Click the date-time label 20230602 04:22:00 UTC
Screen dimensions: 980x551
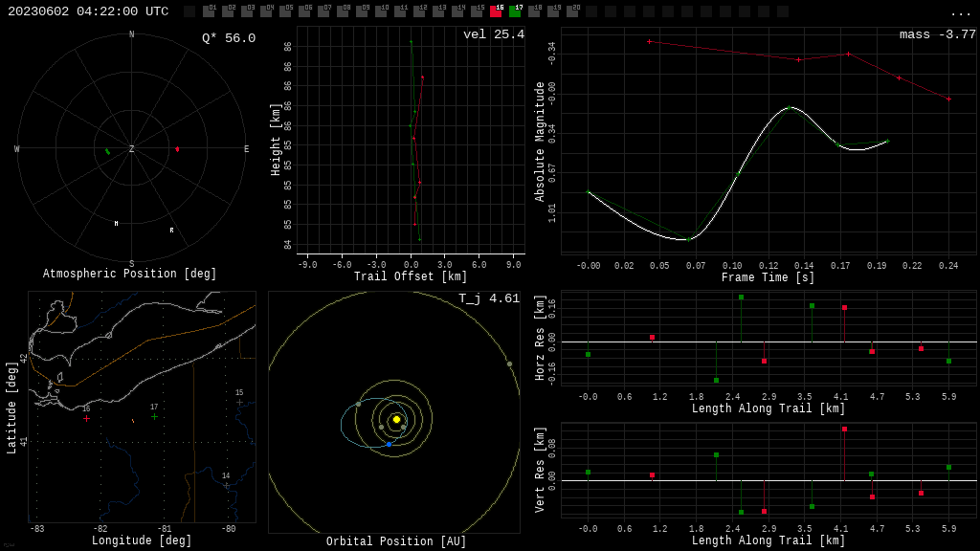pos(88,11)
